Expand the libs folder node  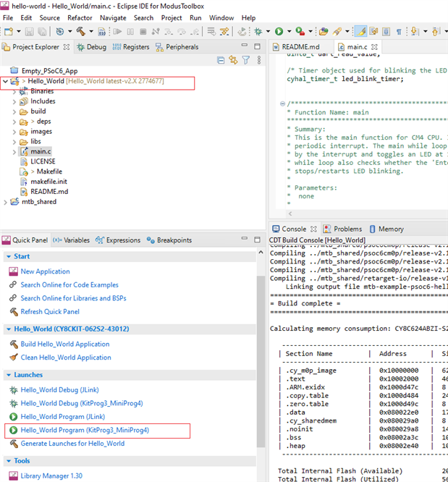point(14,142)
